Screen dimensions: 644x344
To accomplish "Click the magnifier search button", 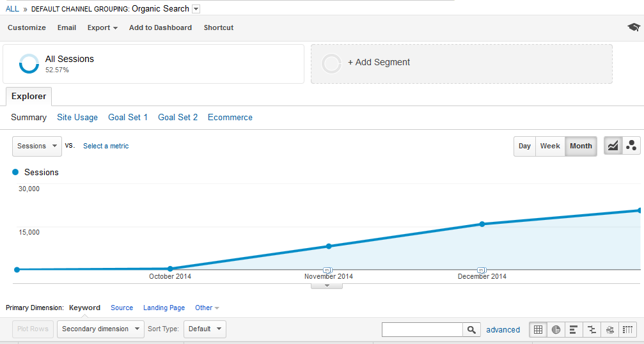I will [471, 330].
